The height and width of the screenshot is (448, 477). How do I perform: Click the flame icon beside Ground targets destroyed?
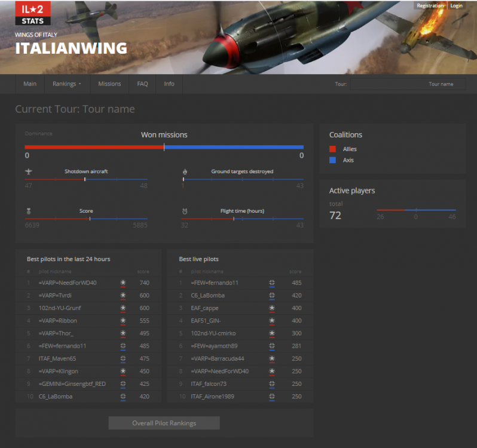tap(185, 171)
